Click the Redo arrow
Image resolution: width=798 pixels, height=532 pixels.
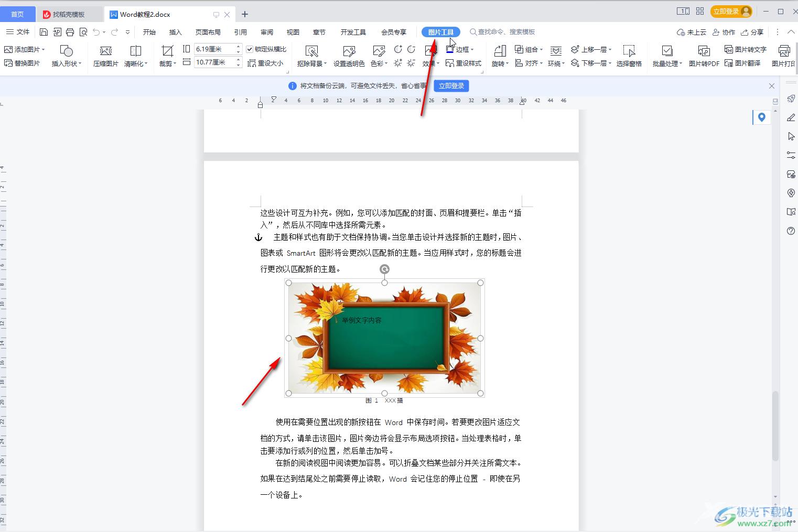[x=114, y=32]
